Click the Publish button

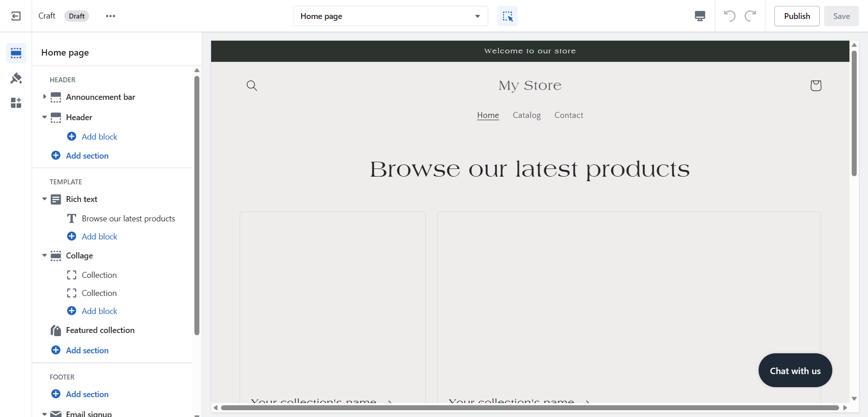pos(797,16)
